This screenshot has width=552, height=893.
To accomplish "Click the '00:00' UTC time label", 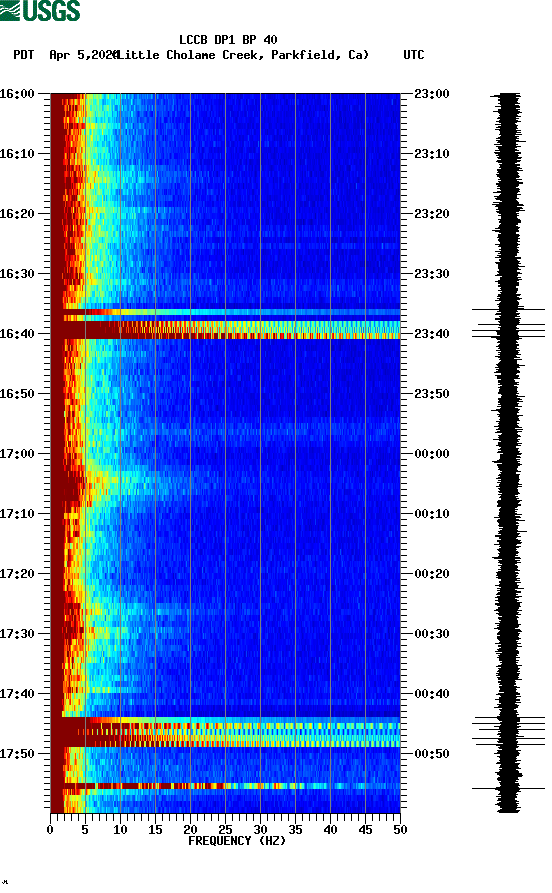I will click(432, 454).
